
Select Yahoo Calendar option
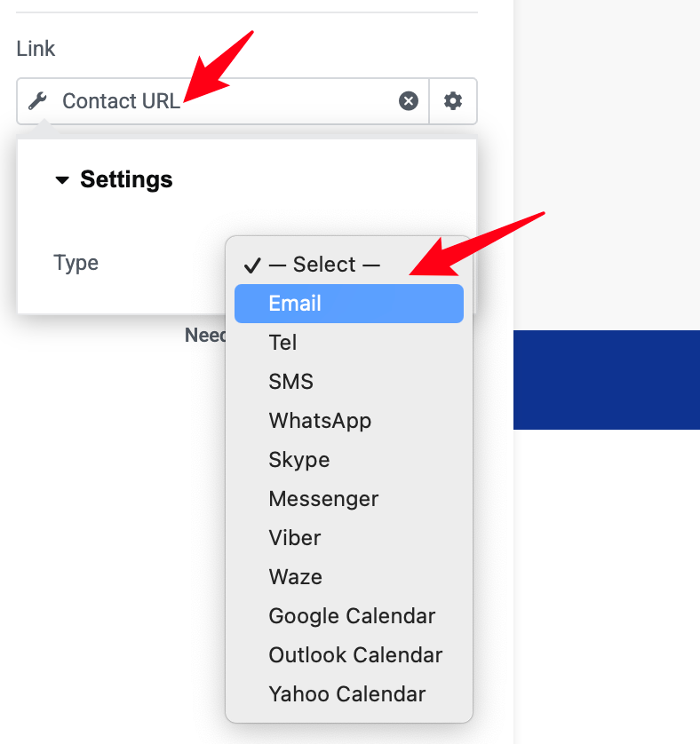[349, 694]
